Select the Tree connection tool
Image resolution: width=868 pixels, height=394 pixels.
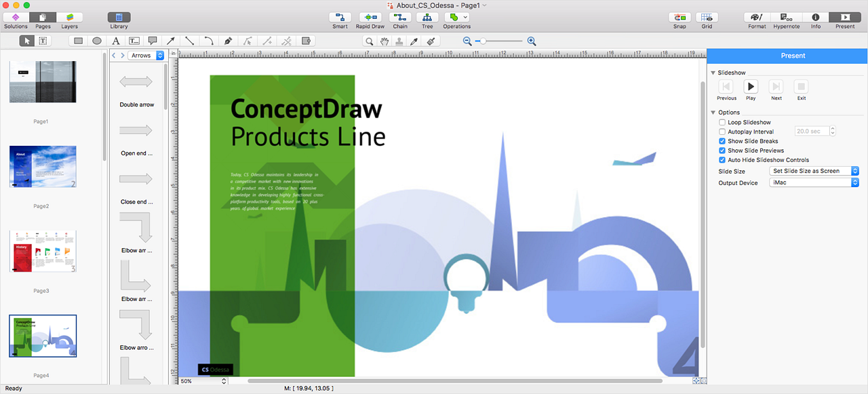tap(427, 17)
